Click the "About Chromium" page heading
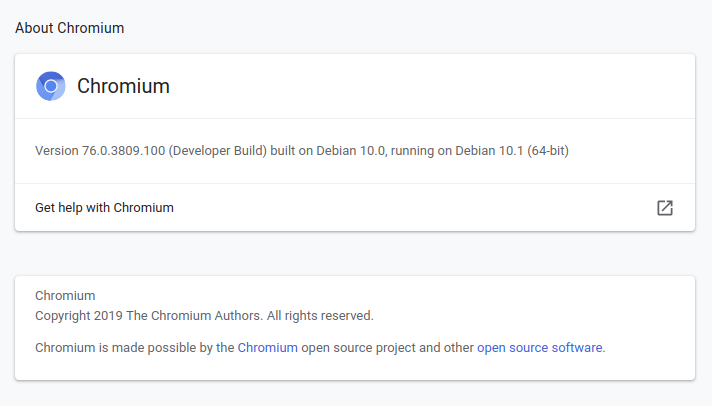The image size is (712, 406). [70, 28]
